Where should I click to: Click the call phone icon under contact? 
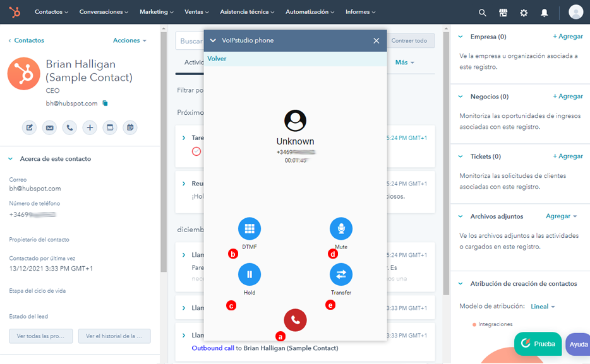tap(69, 127)
